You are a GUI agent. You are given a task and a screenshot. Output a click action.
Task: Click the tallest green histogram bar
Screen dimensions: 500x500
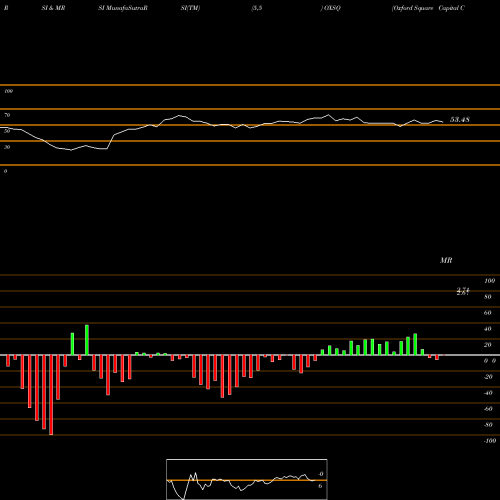click(87, 340)
